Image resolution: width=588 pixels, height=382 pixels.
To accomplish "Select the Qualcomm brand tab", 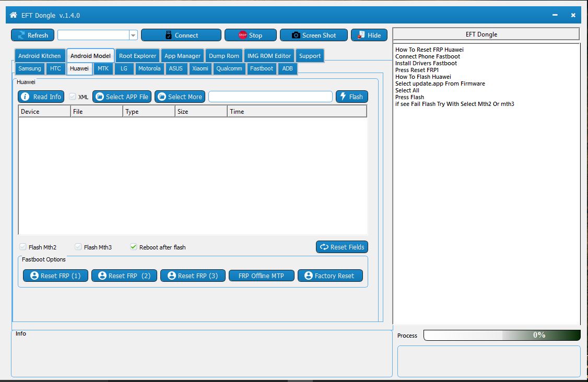I will (x=229, y=68).
